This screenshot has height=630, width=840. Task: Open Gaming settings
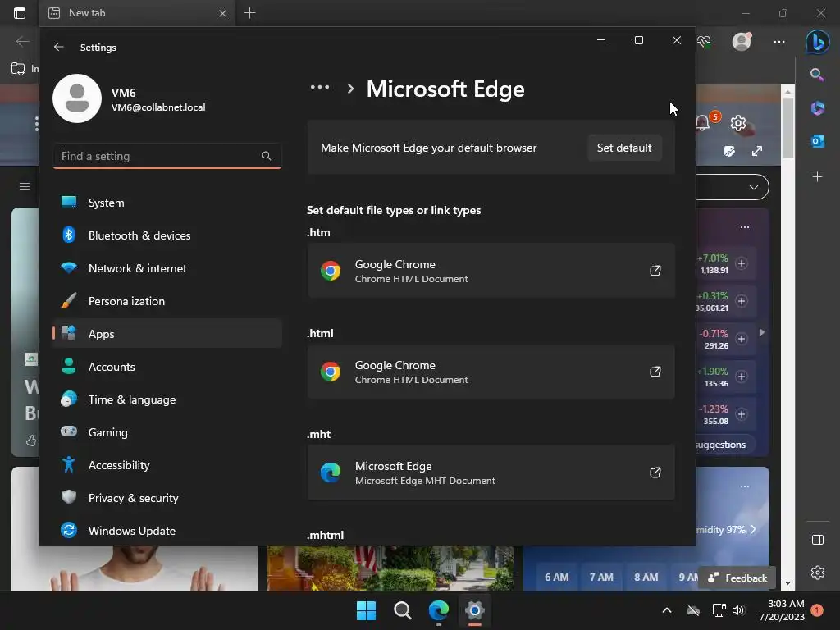point(167,432)
